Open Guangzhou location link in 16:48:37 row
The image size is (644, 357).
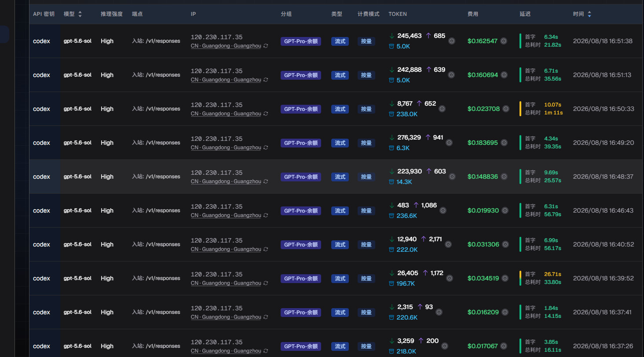tap(226, 181)
